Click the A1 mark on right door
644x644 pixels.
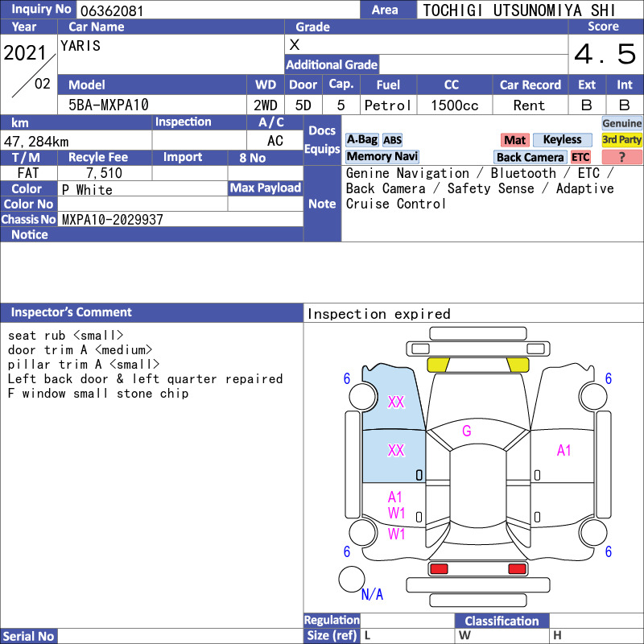pos(563,451)
